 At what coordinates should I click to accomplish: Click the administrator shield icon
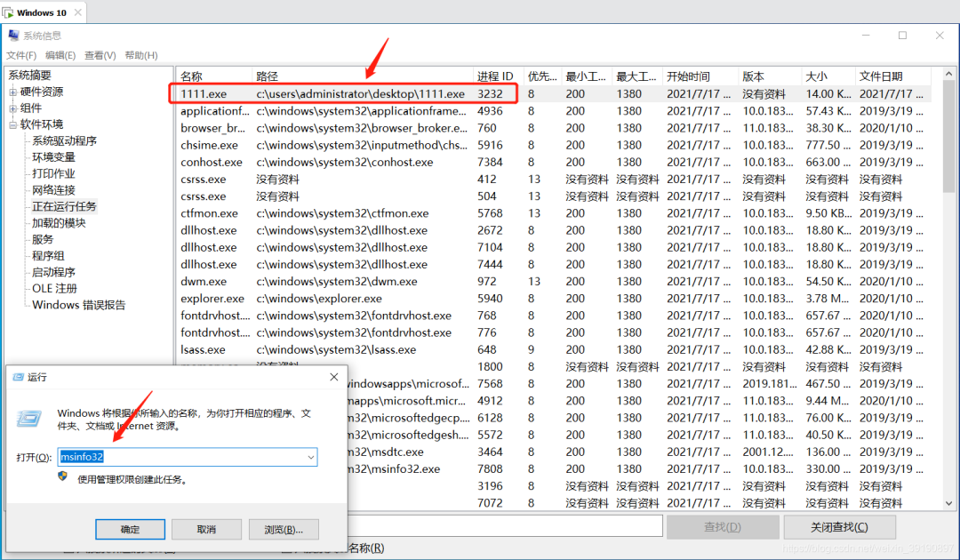tap(62, 476)
